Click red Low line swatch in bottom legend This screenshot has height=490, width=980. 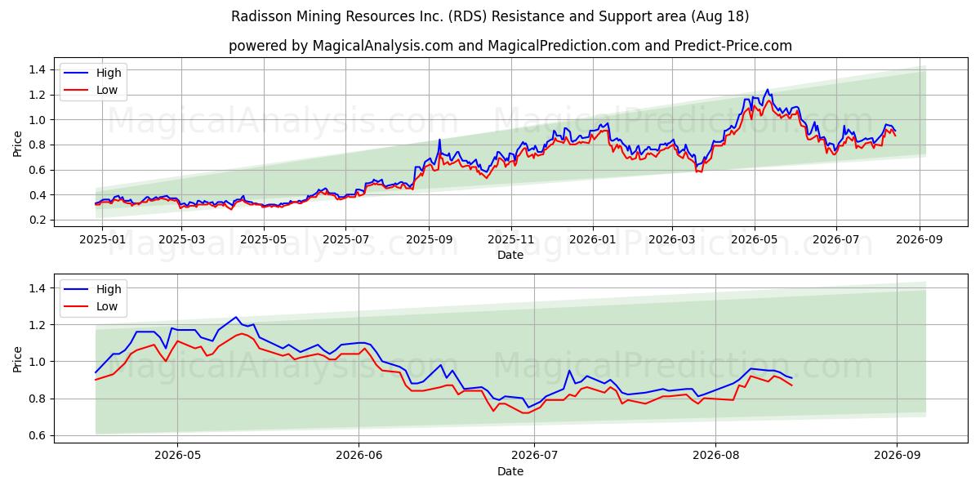[x=78, y=307]
